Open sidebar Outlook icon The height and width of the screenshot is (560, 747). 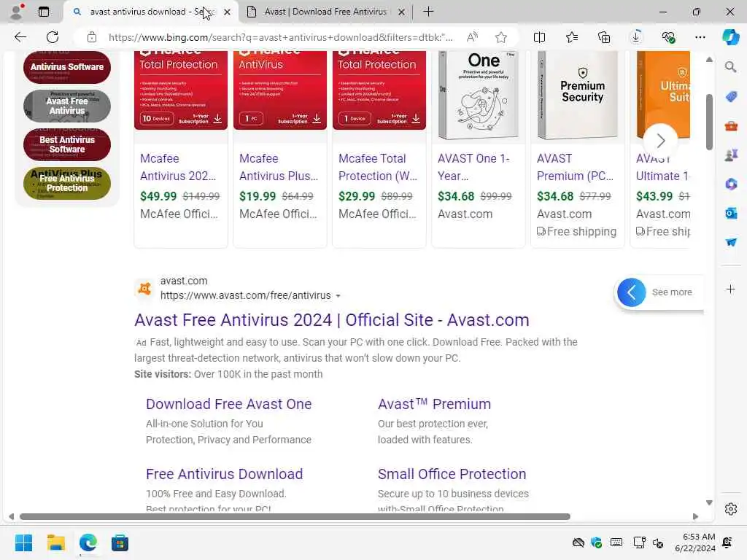tap(731, 213)
